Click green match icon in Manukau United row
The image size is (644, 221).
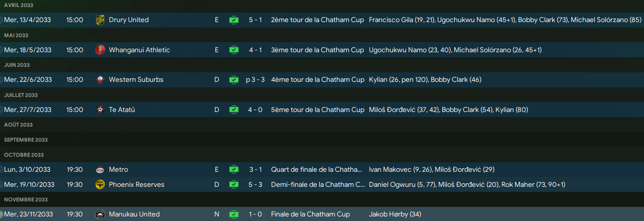coord(234,214)
